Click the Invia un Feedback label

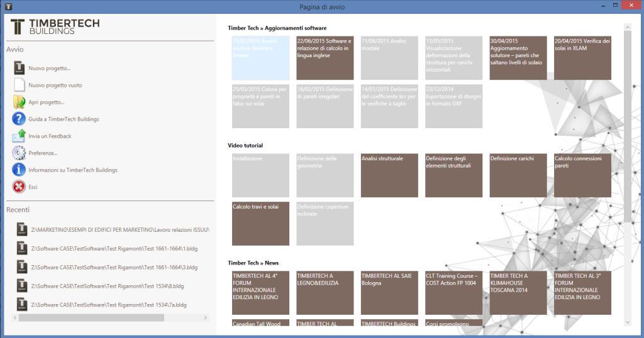(x=50, y=136)
